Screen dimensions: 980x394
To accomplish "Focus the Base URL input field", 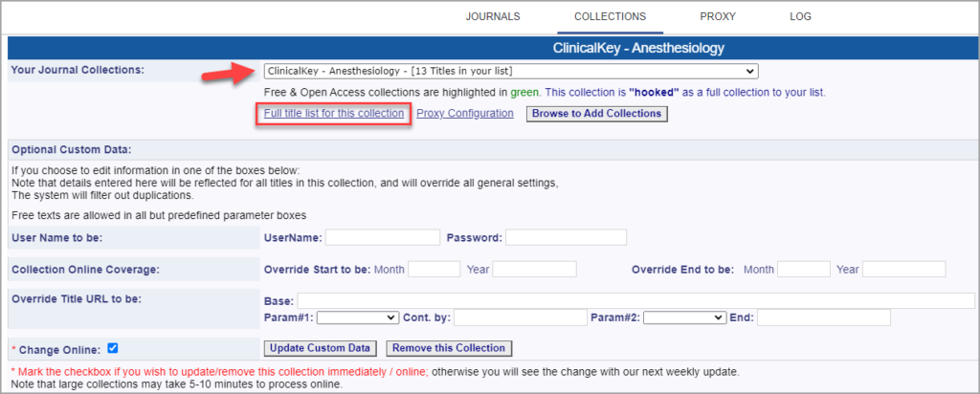I will 635,300.
